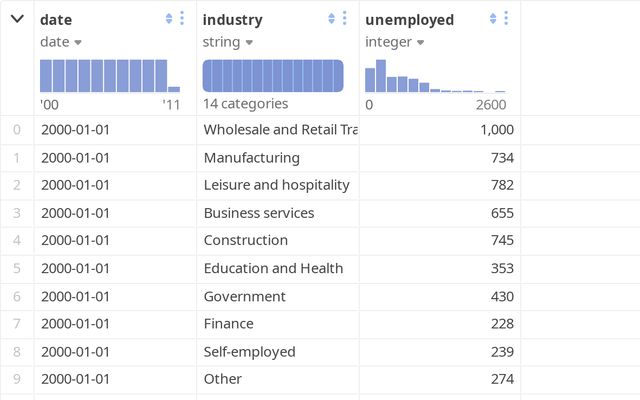Select the date histogram chart
This screenshot has width=640, height=400.
point(110,76)
